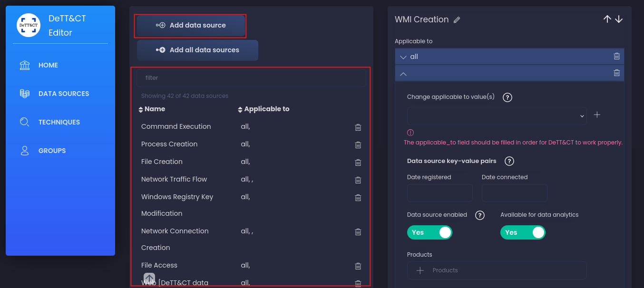
Task: Remove the 'all' applicable-to entry
Action: 616,56
